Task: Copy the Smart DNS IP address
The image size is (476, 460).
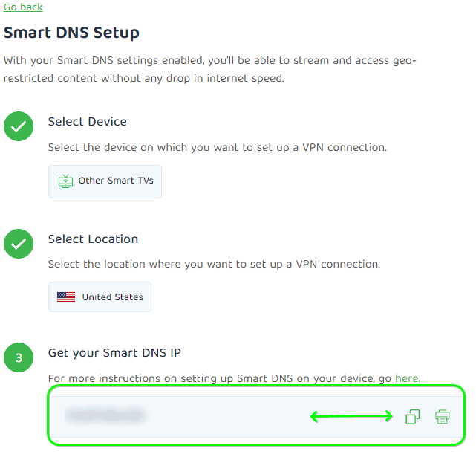Action: tap(413, 417)
